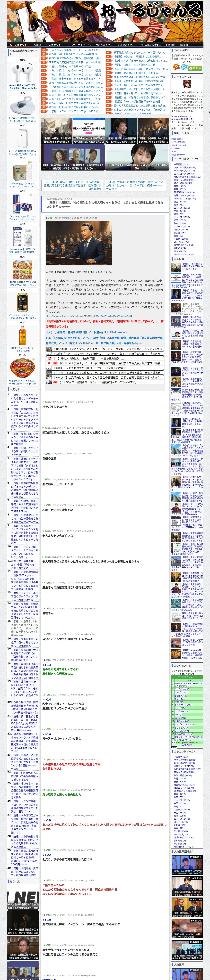Go to previous article ノーベル賞 link

click(x=72, y=185)
